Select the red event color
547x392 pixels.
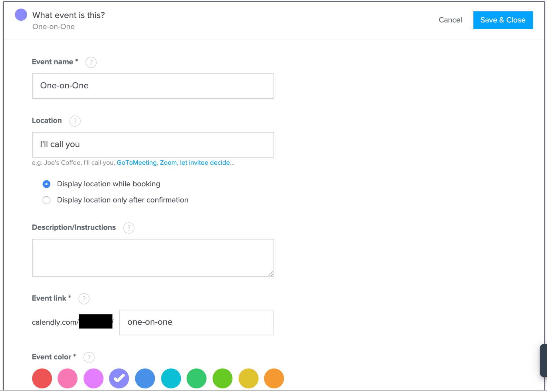click(42, 378)
